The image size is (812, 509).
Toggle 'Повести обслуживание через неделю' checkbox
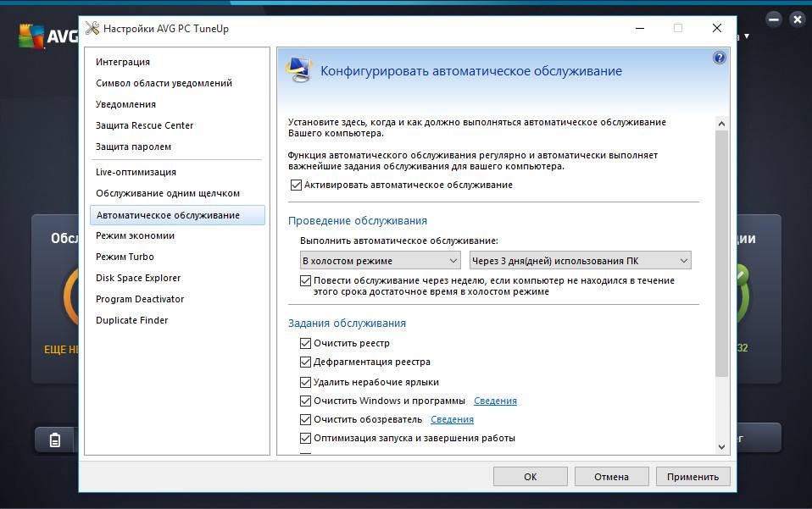pos(305,280)
